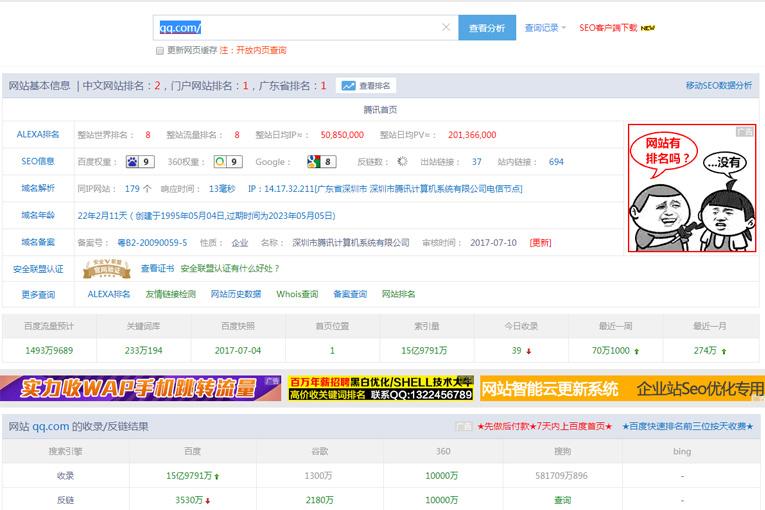The image size is (765, 510).
Task: Click the 出站链接 value 37
Action: 477,162
